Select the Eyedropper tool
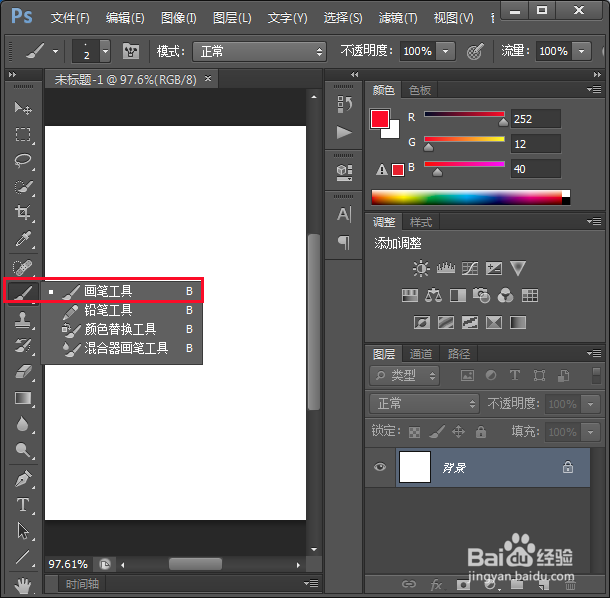 click(23, 239)
